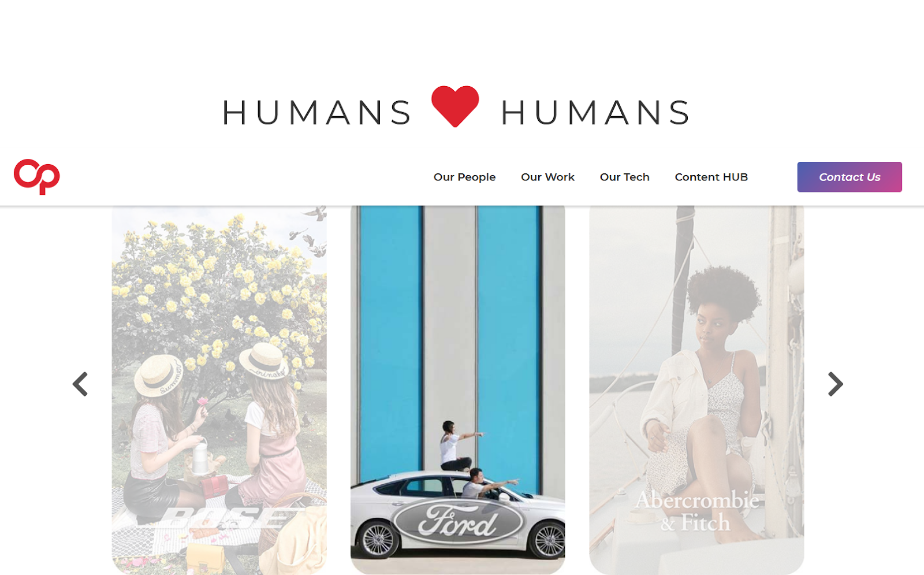Viewport: 924px width, 575px height.
Task: Click the red heart icon
Action: (x=455, y=106)
